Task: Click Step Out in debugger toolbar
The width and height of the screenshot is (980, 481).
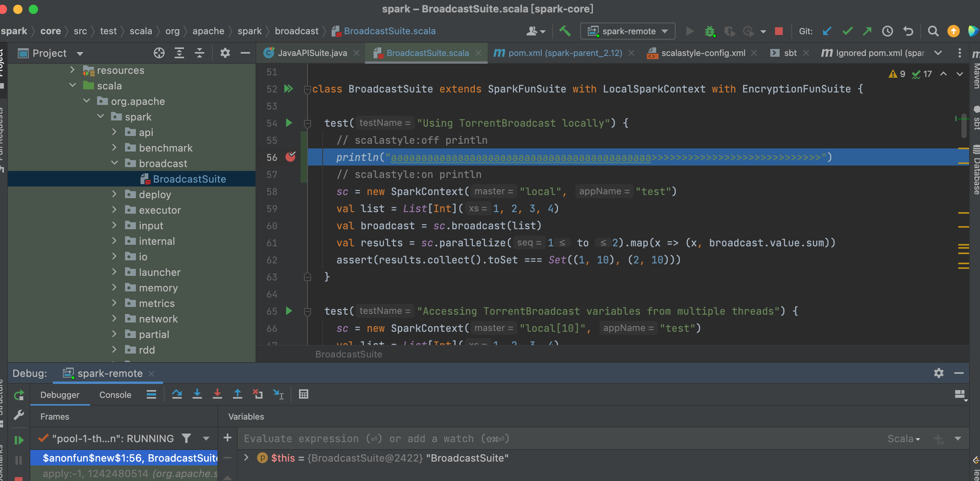Action: point(238,394)
